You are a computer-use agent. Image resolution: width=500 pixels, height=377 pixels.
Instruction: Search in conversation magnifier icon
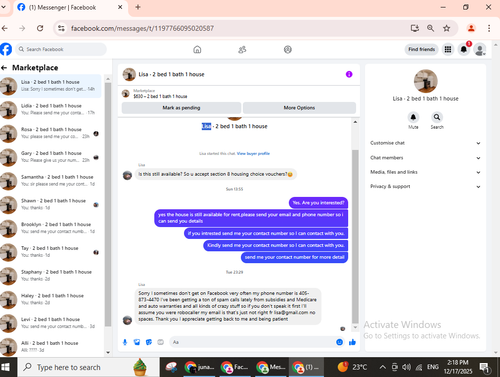tap(437, 117)
